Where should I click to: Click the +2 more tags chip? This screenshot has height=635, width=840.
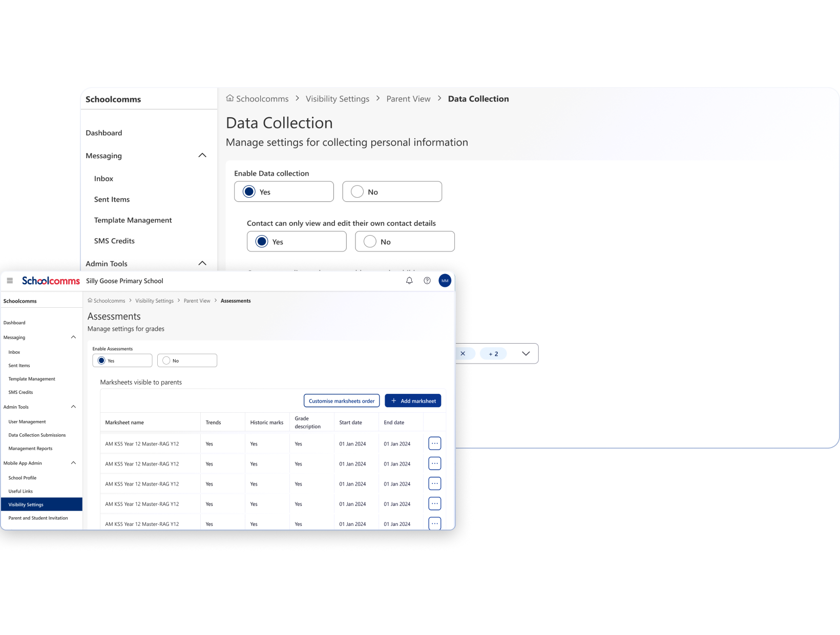[x=493, y=353]
